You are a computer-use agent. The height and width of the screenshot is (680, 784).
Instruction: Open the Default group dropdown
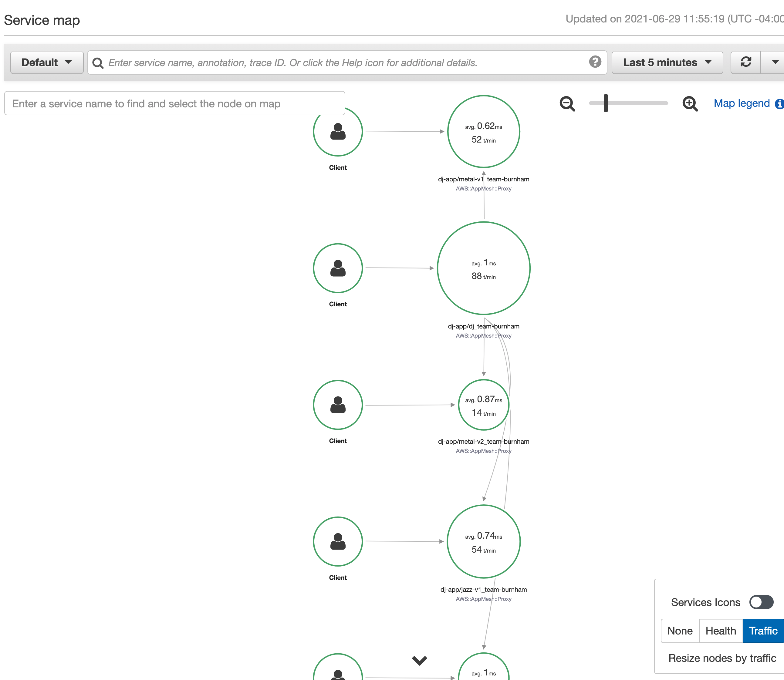pos(47,62)
